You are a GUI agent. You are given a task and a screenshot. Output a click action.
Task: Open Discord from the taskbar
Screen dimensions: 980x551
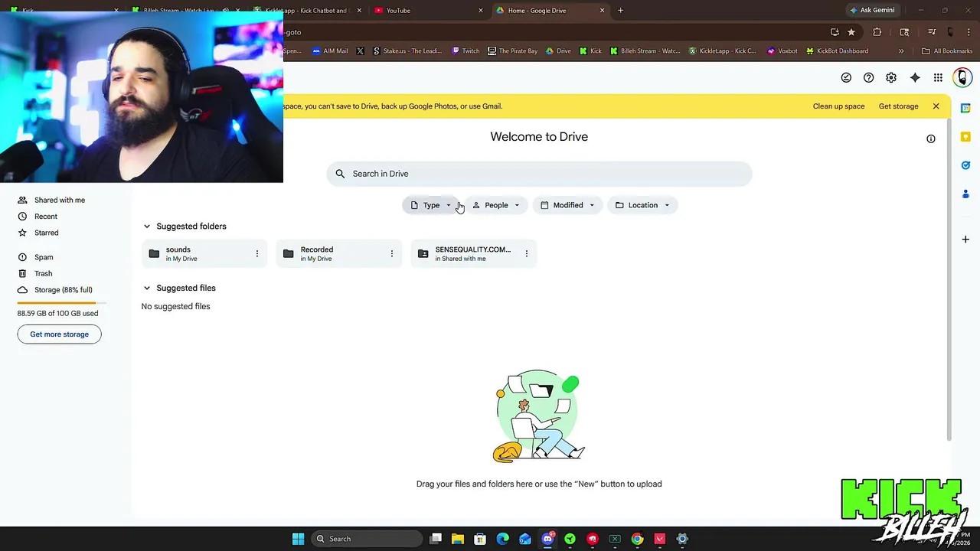pyautogui.click(x=547, y=539)
